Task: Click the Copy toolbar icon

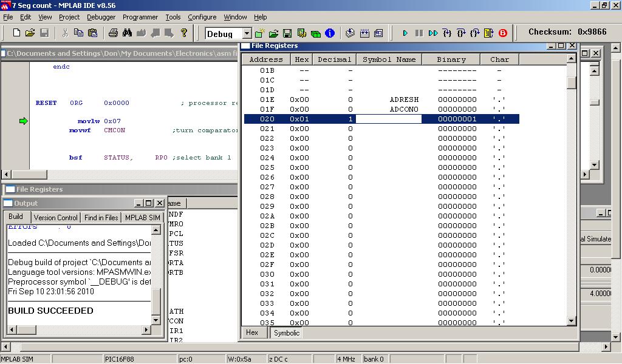Action: [x=78, y=33]
